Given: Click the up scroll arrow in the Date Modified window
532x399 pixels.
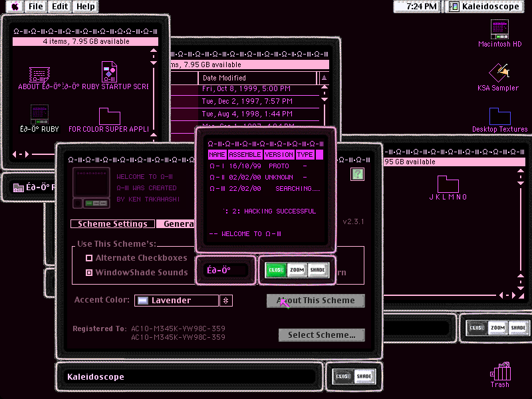Looking at the screenshot, I should point(325,87).
